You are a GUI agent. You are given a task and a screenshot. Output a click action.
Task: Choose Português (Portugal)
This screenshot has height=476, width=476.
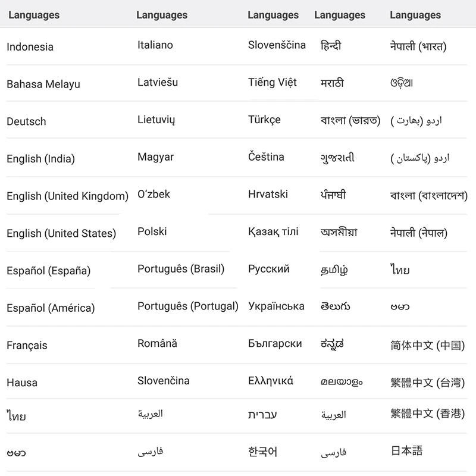188,306
